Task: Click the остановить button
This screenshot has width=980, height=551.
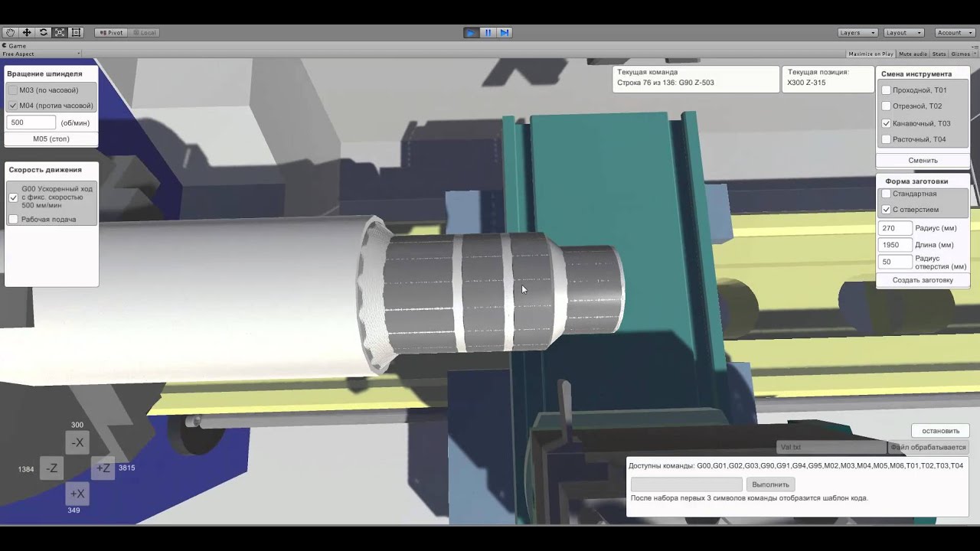Action: pos(940,431)
